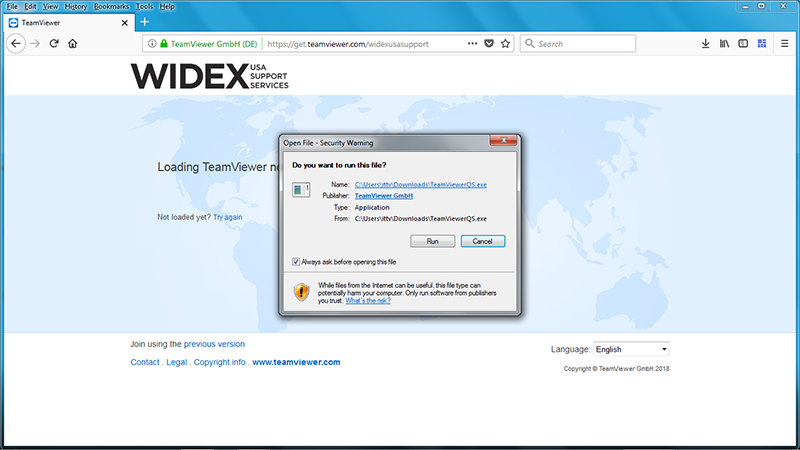The height and width of the screenshot is (450, 800).
Task: Open the Bookmarks menu
Action: pos(113,6)
